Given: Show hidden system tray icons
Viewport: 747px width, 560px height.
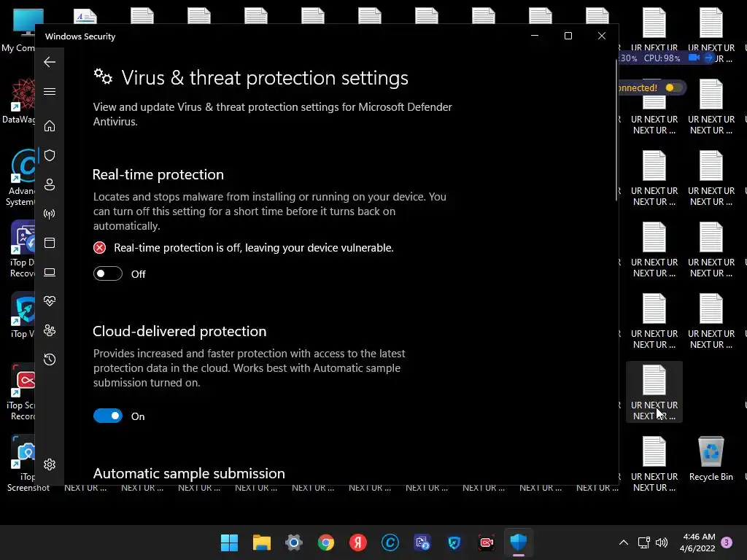Looking at the screenshot, I should click(x=624, y=542).
